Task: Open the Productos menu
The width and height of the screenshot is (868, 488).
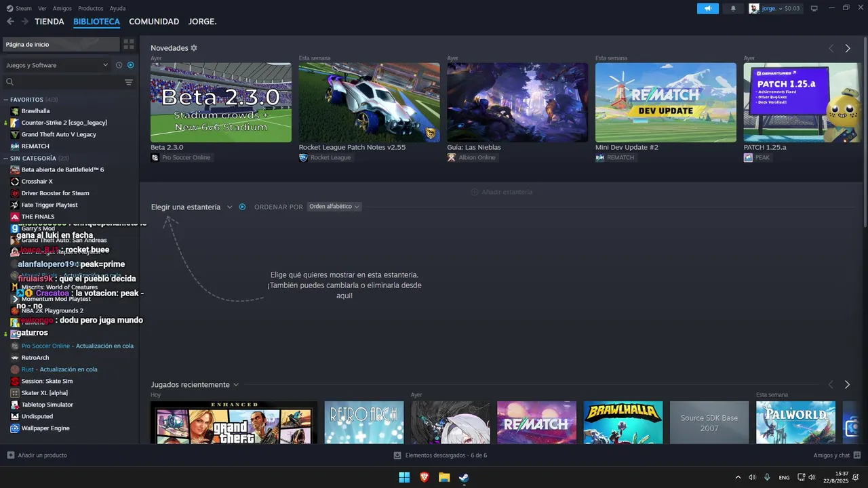Action: tap(91, 8)
